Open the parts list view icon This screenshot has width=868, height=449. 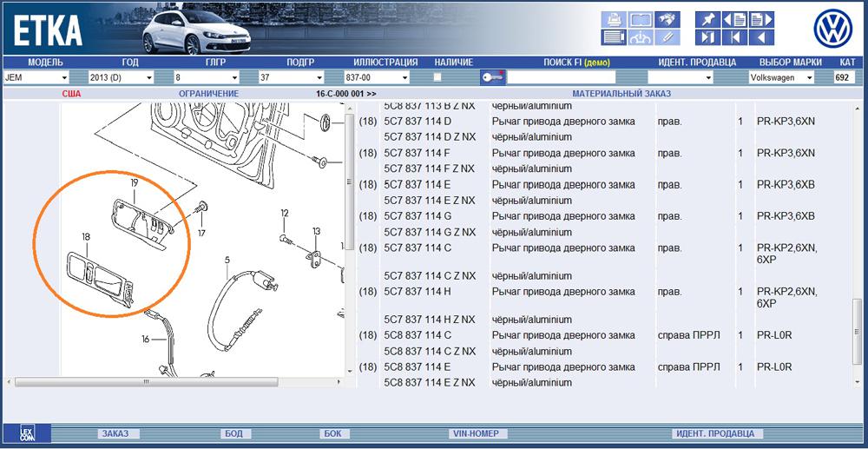(614, 37)
